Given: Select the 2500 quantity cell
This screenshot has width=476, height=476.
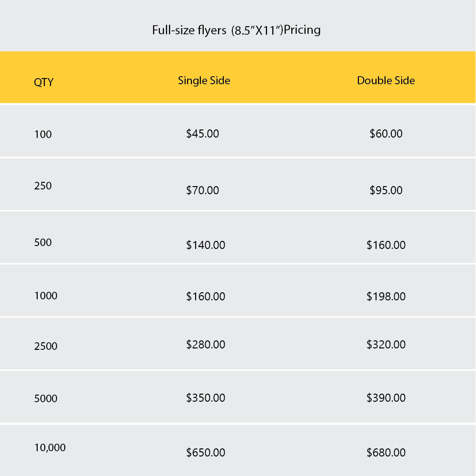Looking at the screenshot, I should coord(46,347).
